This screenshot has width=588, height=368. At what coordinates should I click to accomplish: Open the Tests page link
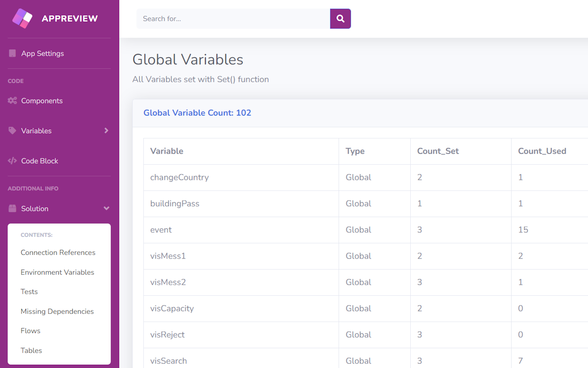[29, 292]
